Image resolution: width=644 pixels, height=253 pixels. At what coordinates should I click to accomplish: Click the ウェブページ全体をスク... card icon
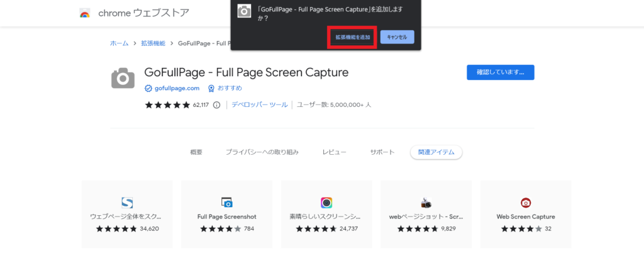point(127,203)
